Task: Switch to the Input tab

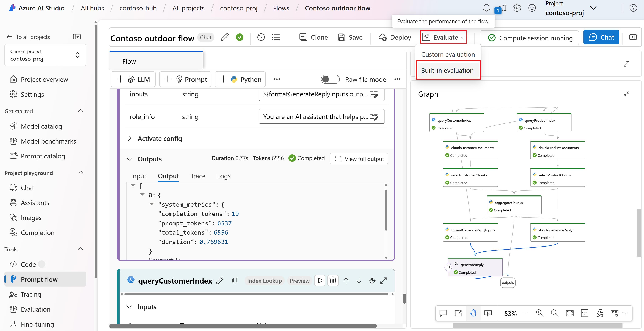Action: coord(138,176)
